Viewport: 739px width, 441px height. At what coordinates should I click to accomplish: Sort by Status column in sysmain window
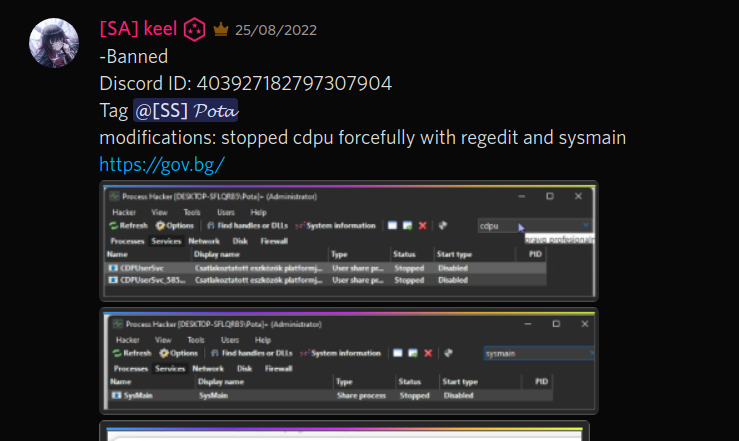[x=410, y=382]
